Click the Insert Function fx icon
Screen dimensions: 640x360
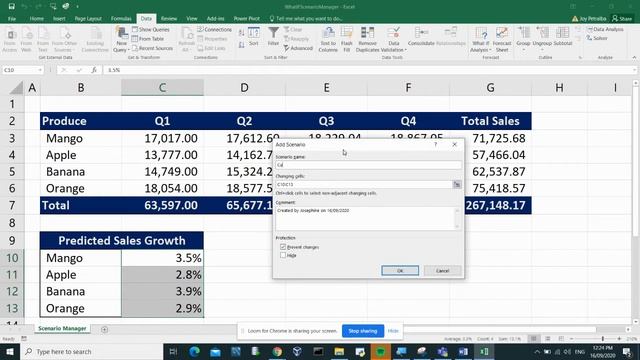(x=93, y=70)
